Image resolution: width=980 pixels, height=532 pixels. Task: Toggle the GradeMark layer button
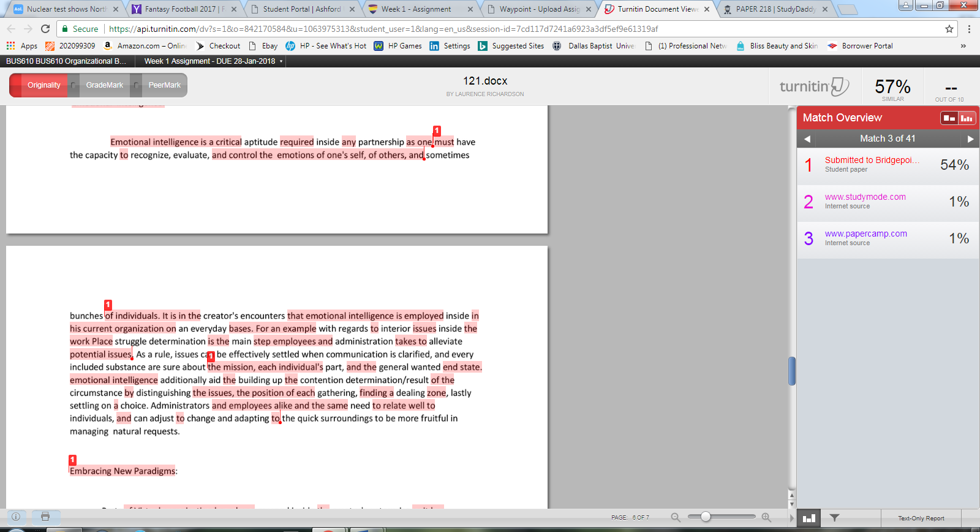(x=104, y=85)
